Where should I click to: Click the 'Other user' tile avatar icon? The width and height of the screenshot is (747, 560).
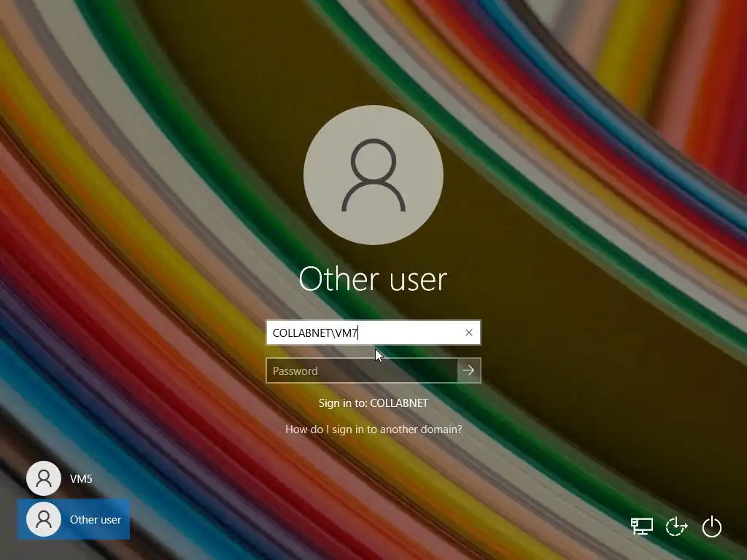44,519
